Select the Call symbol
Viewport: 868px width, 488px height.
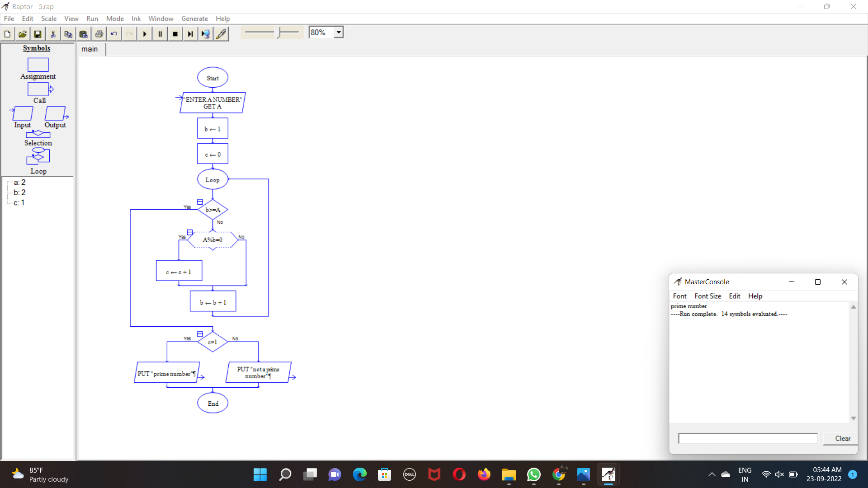pyautogui.click(x=40, y=89)
